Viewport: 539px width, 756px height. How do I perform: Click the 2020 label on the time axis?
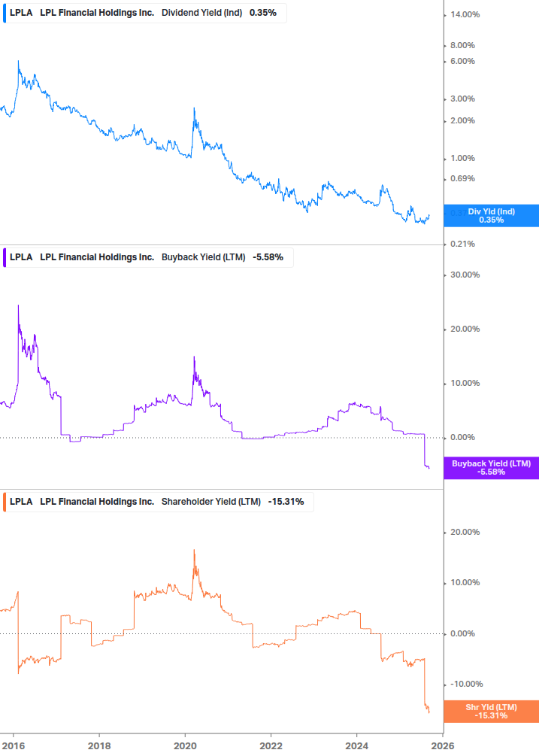click(186, 746)
